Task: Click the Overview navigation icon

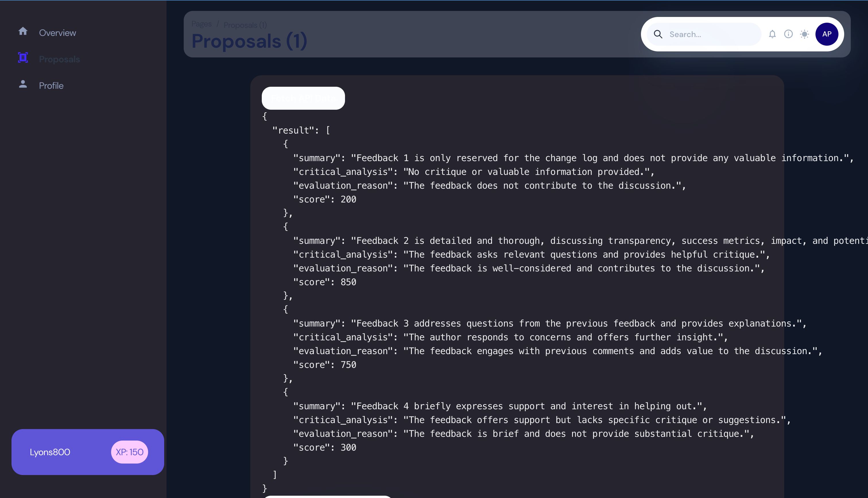Action: tap(23, 32)
